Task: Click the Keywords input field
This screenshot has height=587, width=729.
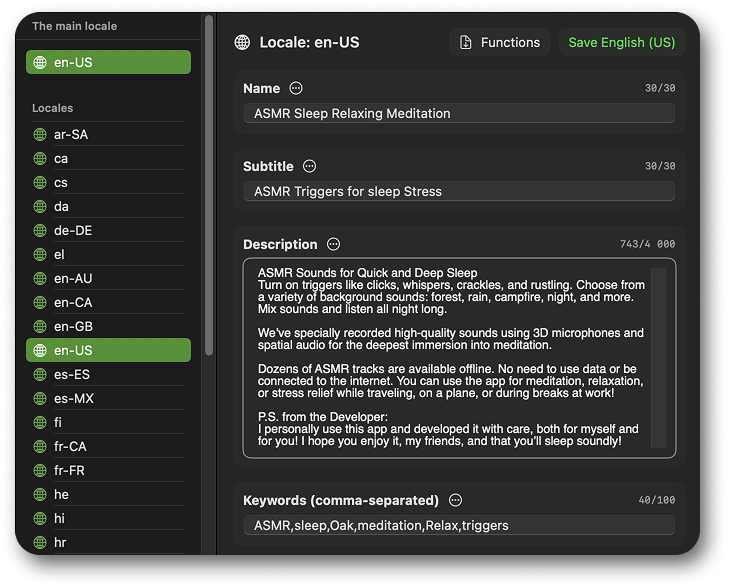Action: coord(459,526)
